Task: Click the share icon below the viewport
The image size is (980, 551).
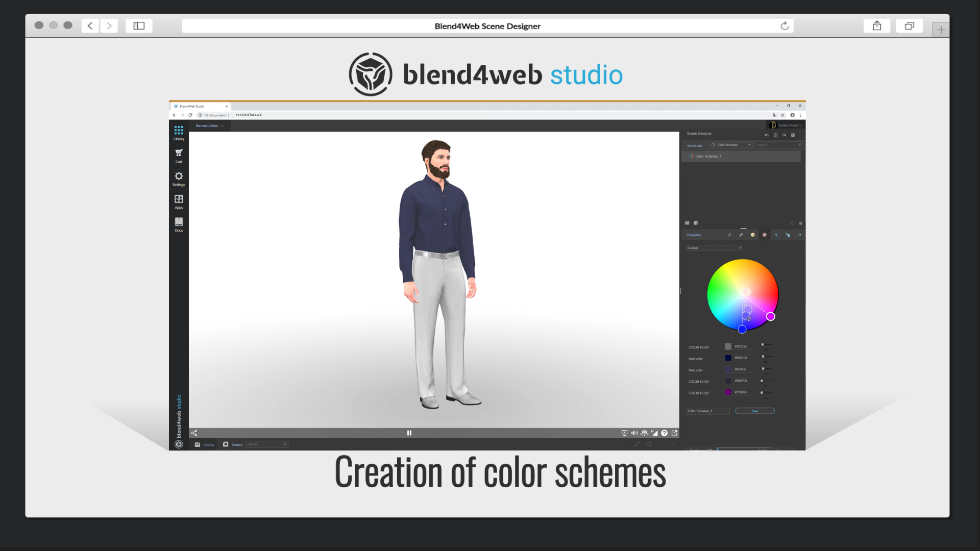Action: point(194,433)
